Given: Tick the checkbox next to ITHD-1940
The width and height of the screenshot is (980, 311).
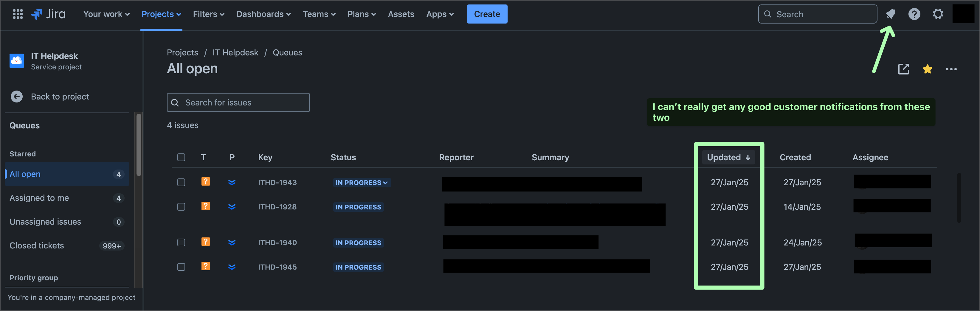Looking at the screenshot, I should coord(181,242).
